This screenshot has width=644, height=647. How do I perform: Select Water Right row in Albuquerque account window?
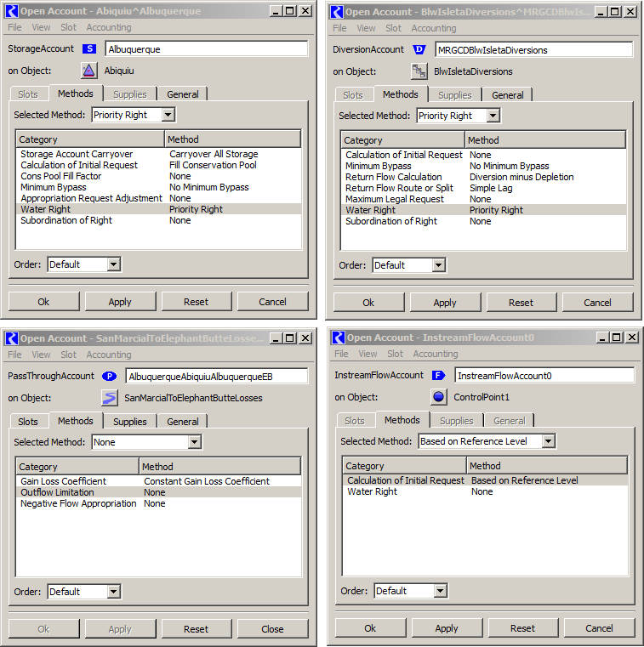click(x=159, y=209)
